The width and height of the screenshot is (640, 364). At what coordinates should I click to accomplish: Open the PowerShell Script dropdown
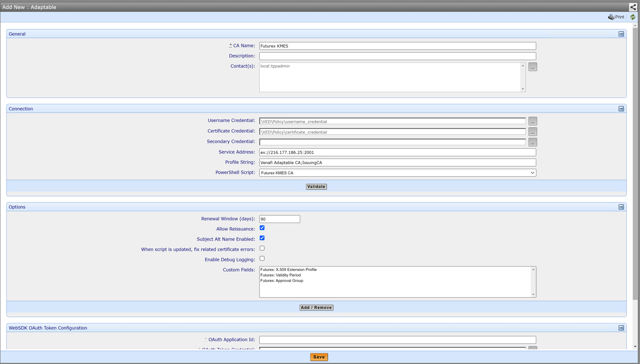[x=398, y=173]
